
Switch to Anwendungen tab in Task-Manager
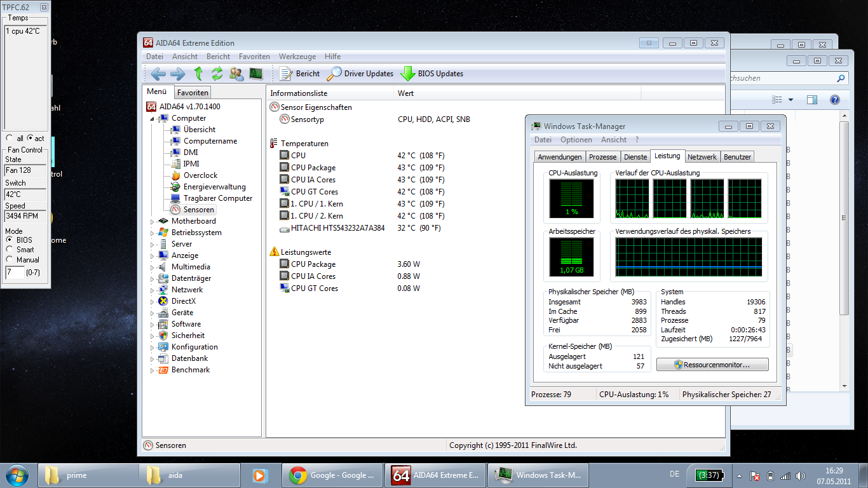[x=559, y=157]
